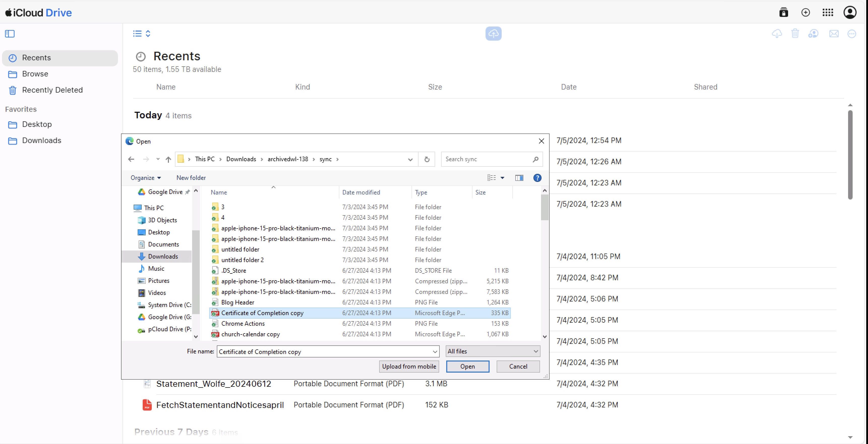
Task: Toggle the preview pane icon
Action: [519, 178]
